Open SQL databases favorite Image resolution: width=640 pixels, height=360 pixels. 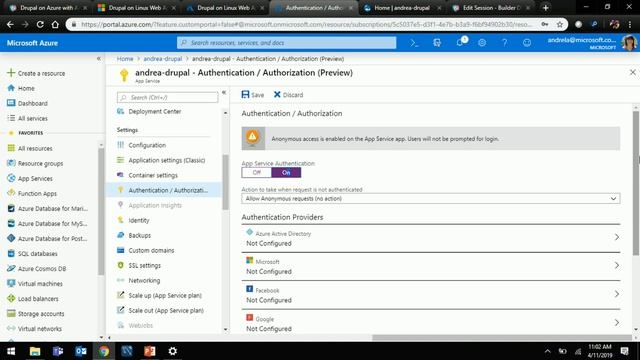tap(37, 253)
